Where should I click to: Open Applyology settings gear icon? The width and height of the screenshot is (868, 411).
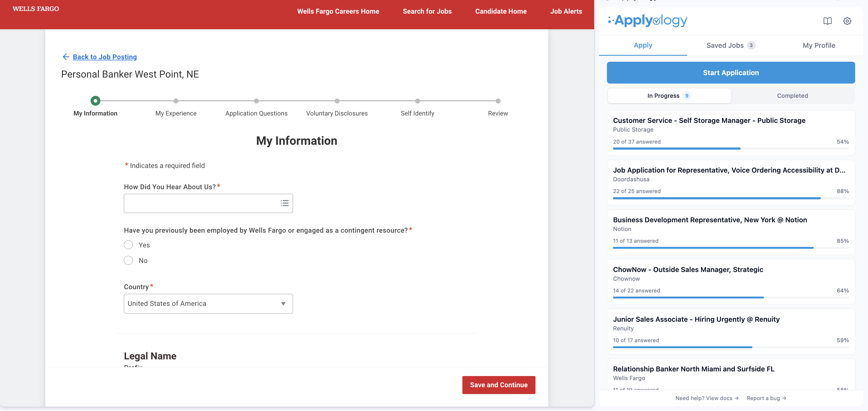pos(847,21)
